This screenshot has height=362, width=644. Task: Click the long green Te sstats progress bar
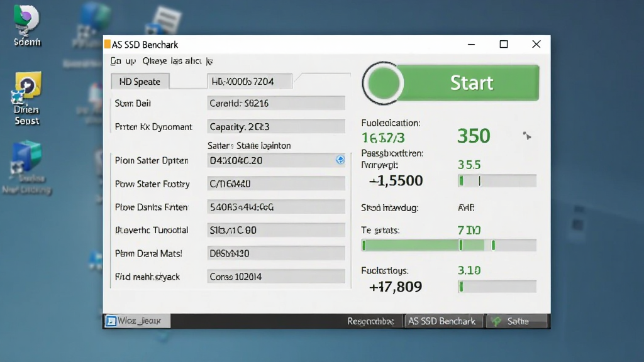click(449, 246)
